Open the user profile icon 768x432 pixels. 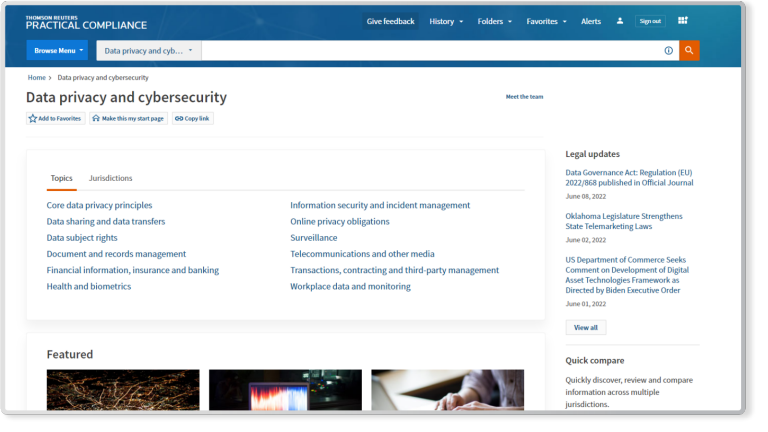click(x=620, y=21)
